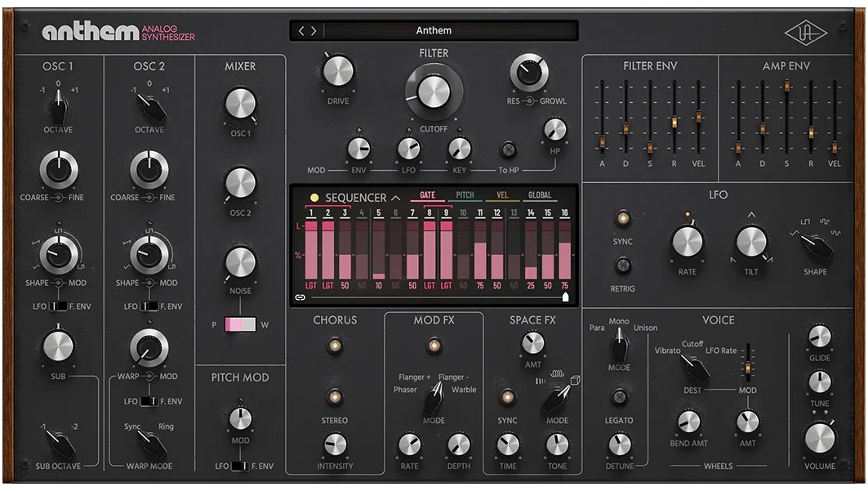Image resolution: width=868 pixels, height=491 pixels.
Task: Click the Chorus Intensity knob
Action: click(334, 444)
